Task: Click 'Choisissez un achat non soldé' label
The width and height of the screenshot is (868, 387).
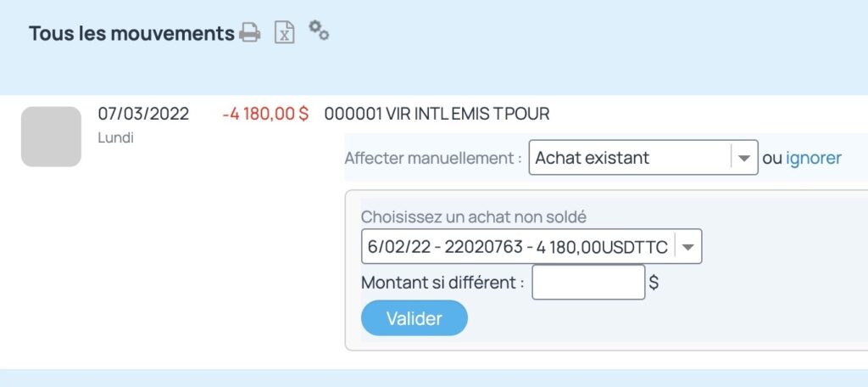Action: coord(473,216)
